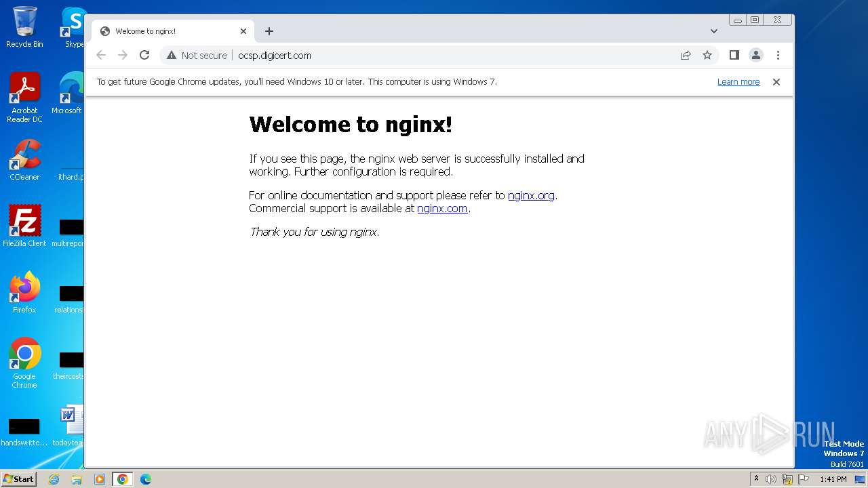Select the handwritte... desktop file

coord(24,431)
